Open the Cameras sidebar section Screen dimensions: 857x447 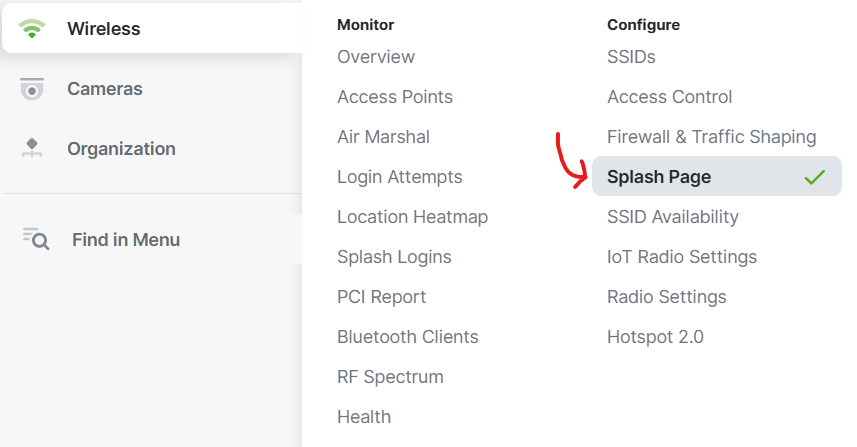pos(152,89)
